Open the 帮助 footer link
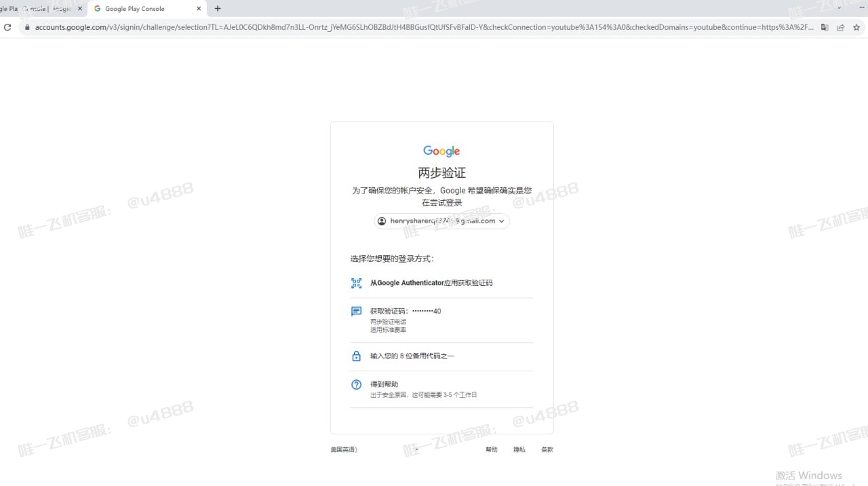868x486 pixels. pos(491,449)
